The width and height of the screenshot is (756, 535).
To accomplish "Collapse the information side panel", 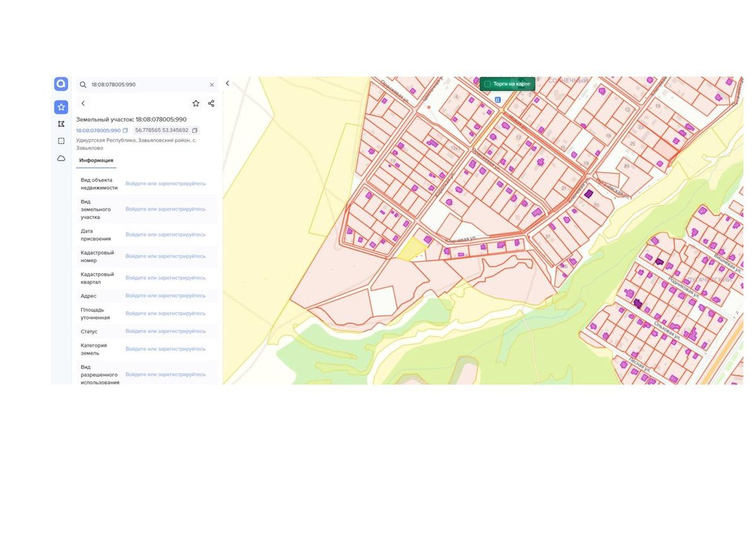I will 227,83.
